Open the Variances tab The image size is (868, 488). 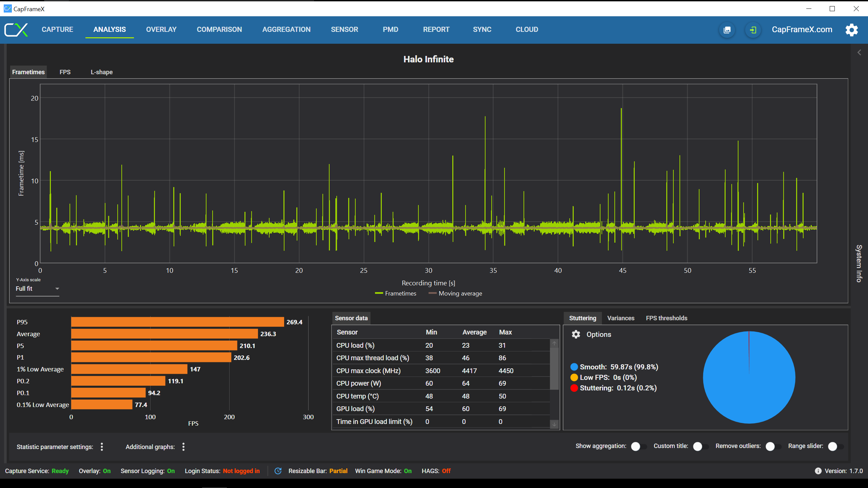tap(621, 318)
